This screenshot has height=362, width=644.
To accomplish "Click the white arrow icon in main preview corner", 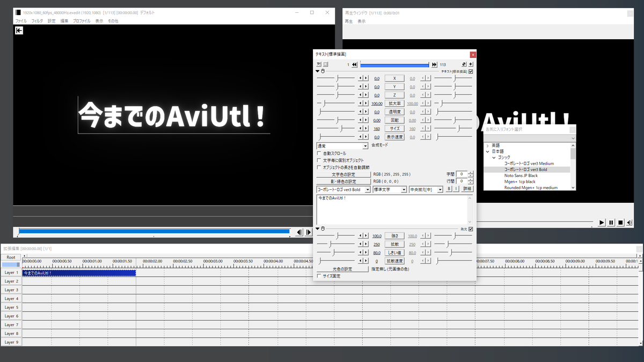I will tap(19, 31).
